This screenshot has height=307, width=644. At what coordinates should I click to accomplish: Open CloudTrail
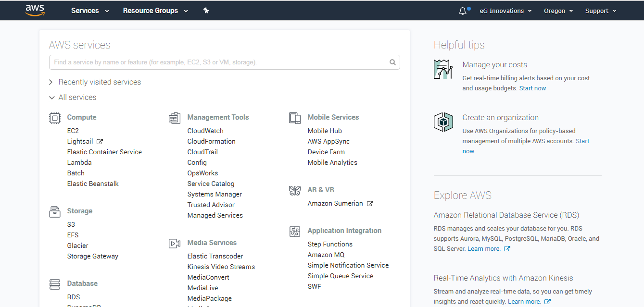202,152
